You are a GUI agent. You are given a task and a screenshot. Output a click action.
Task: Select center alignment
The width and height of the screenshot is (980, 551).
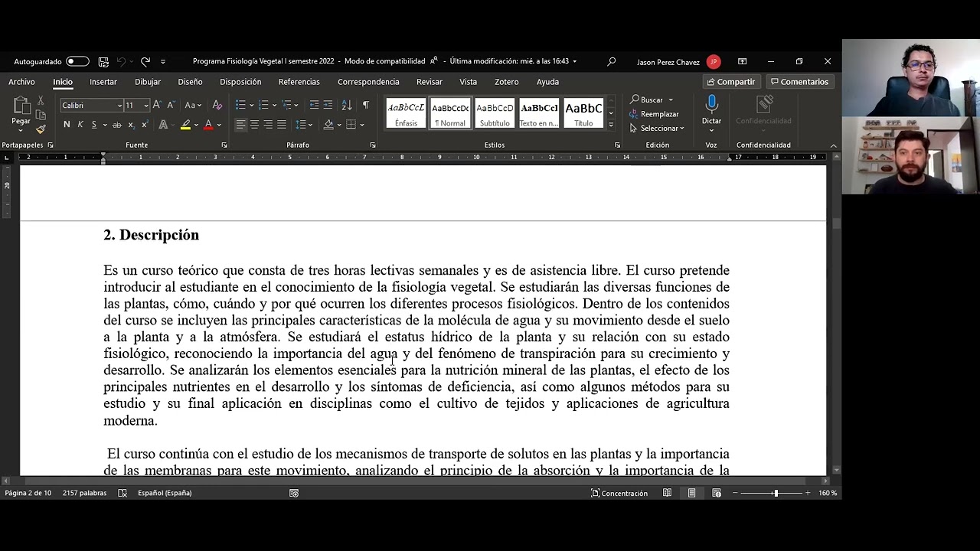pyautogui.click(x=254, y=125)
